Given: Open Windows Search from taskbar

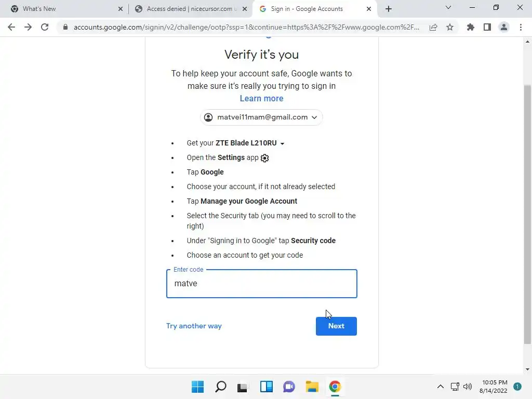Looking at the screenshot, I should tap(220, 387).
